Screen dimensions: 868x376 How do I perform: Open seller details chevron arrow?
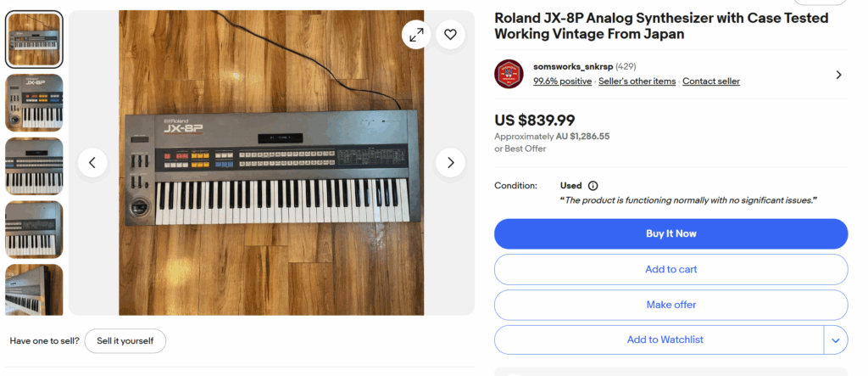[x=838, y=75]
